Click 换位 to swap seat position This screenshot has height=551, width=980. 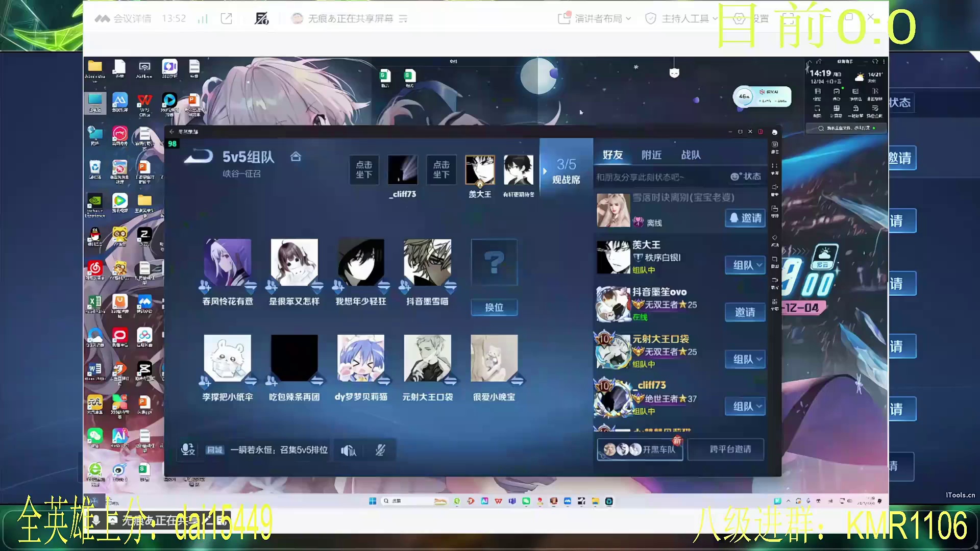(x=494, y=307)
